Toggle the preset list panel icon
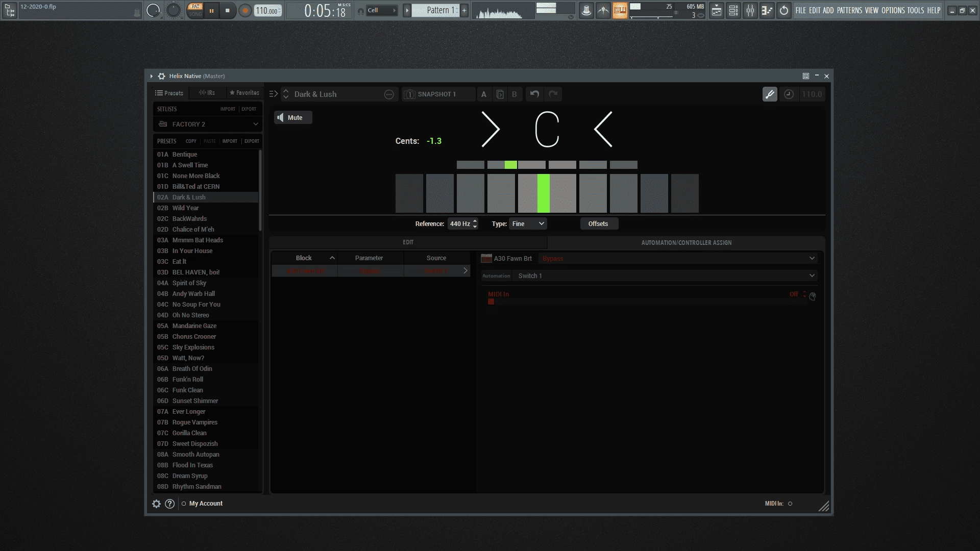The image size is (980, 551). (274, 94)
